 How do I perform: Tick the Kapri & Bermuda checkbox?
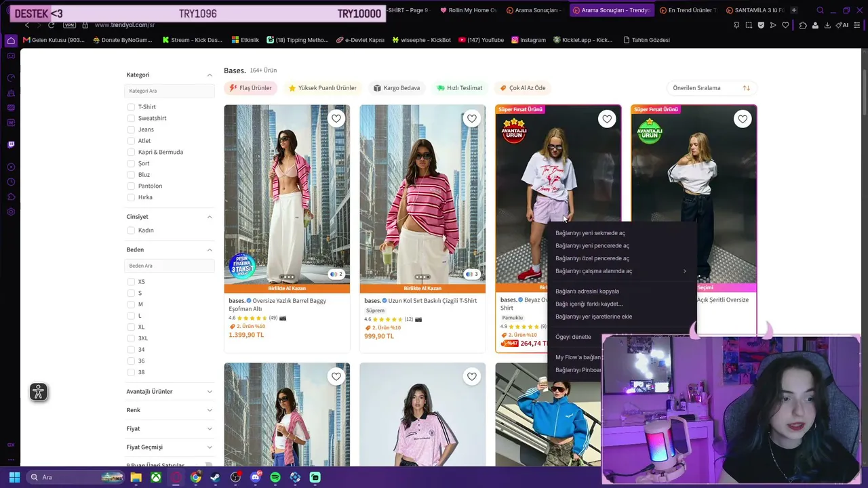pyautogui.click(x=131, y=152)
